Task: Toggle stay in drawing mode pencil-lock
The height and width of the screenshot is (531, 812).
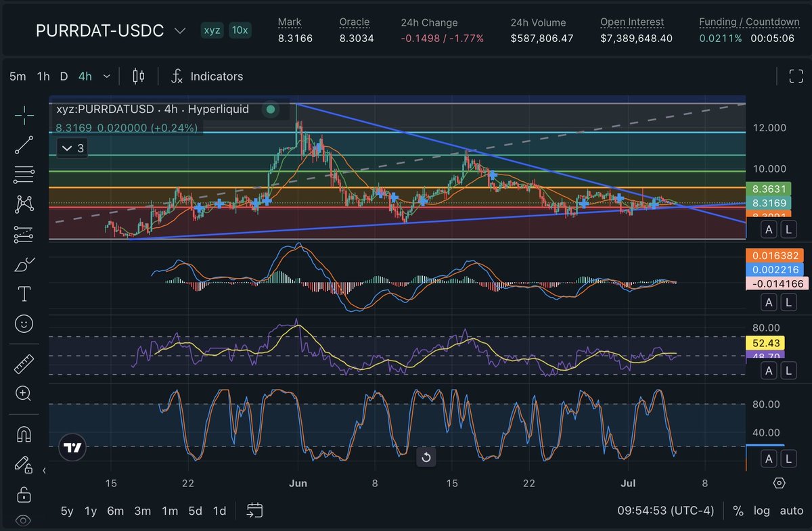Action: tap(23, 465)
